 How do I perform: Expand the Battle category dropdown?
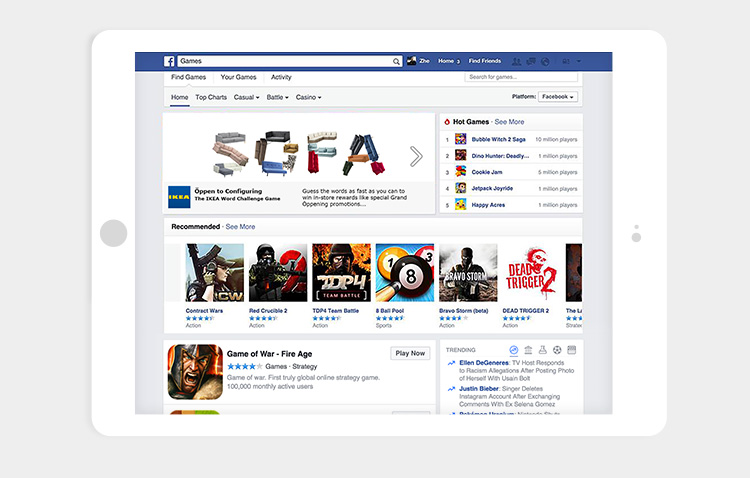277,97
